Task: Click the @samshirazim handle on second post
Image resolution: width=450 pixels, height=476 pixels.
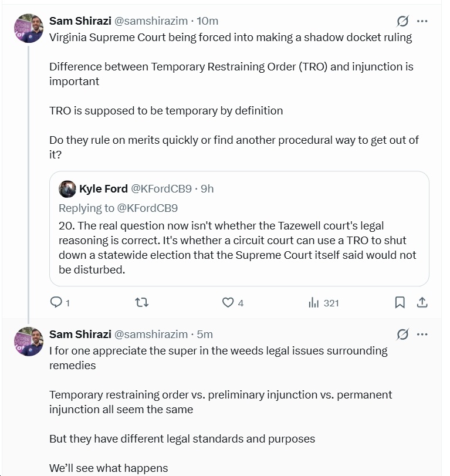Action: [151, 335]
